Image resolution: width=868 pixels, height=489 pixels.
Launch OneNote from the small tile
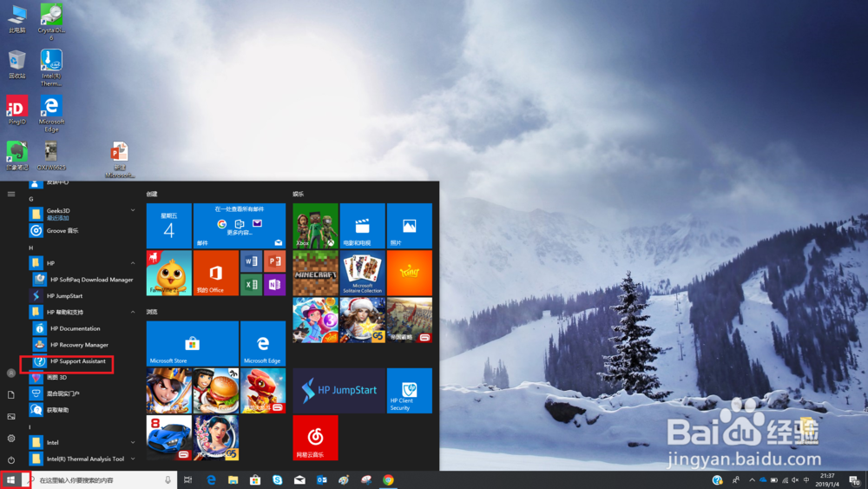pos(274,285)
